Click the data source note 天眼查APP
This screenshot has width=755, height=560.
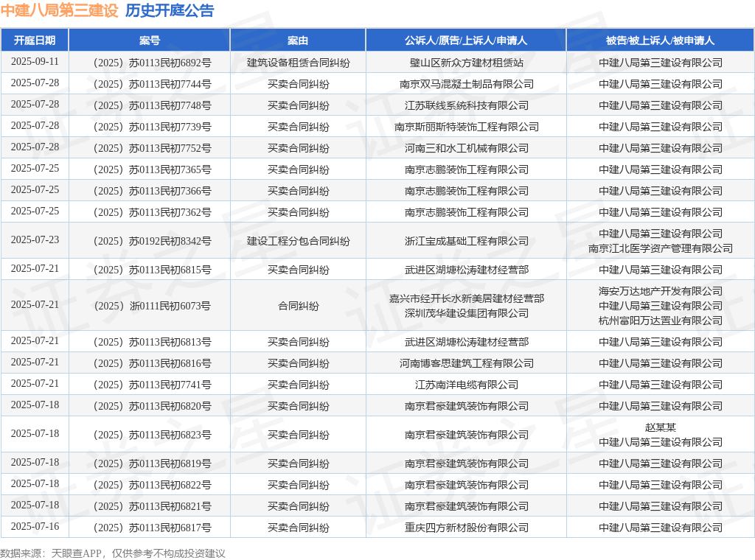[76, 553]
